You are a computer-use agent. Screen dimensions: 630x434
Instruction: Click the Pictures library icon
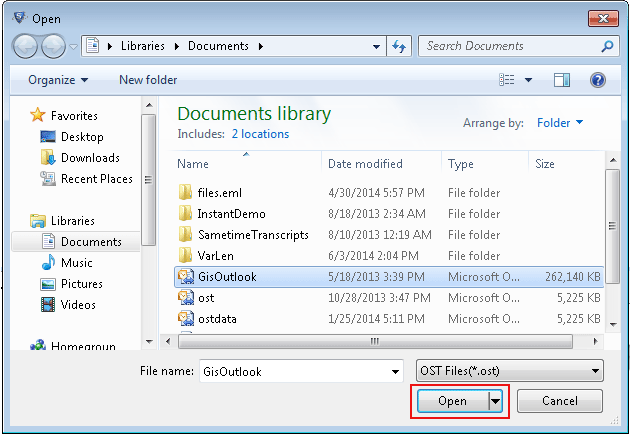(48, 284)
